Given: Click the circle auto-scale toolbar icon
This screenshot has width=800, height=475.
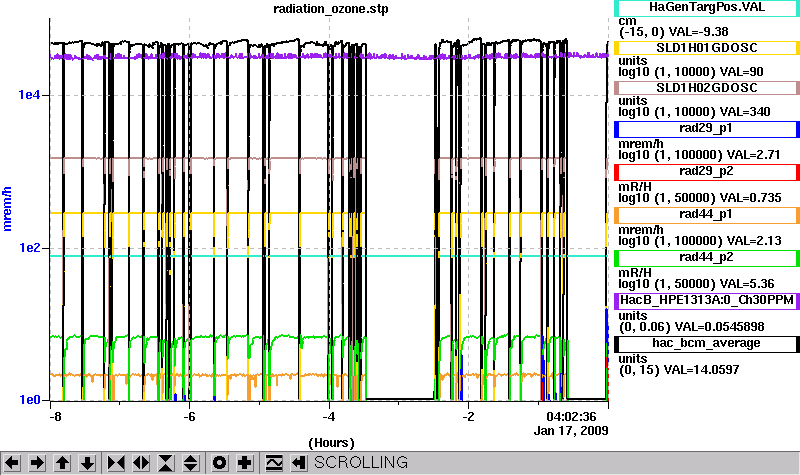Looking at the screenshot, I should 220,463.
